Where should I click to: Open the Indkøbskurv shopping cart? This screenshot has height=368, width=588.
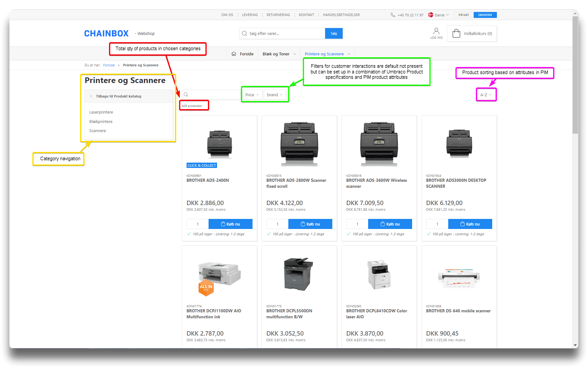point(472,33)
